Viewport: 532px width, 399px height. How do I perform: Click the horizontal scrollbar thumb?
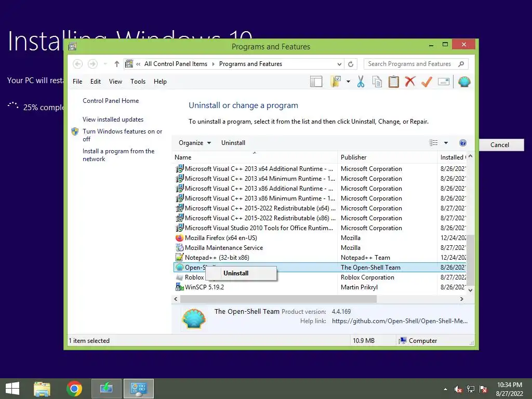(278, 299)
